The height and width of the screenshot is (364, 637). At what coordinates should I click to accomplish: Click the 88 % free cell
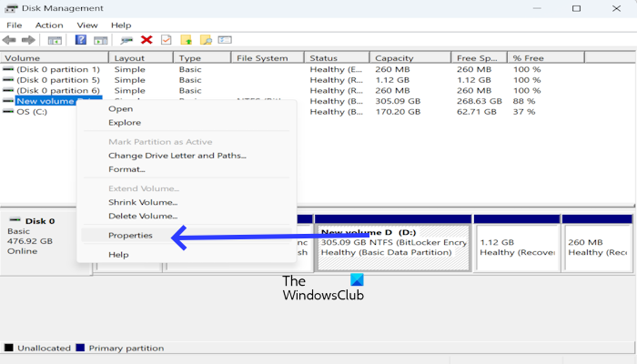(524, 101)
